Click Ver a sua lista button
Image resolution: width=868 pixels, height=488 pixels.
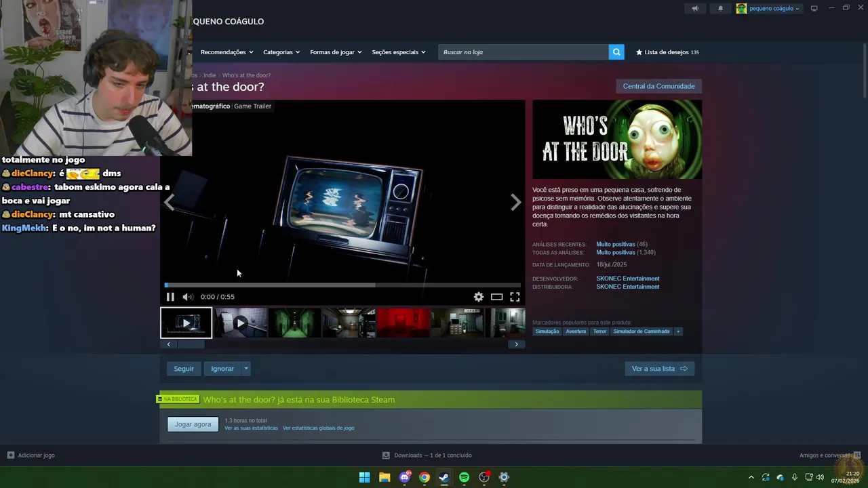[x=659, y=369]
